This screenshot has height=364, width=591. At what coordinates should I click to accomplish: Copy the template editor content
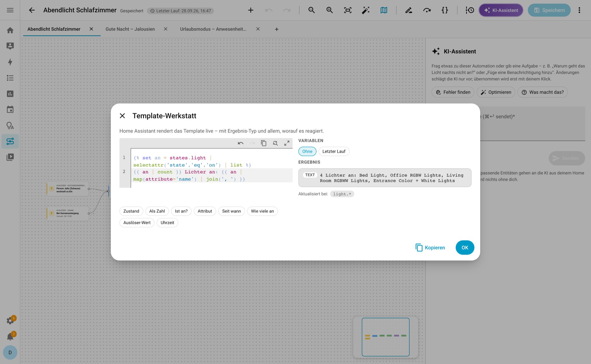point(264,143)
